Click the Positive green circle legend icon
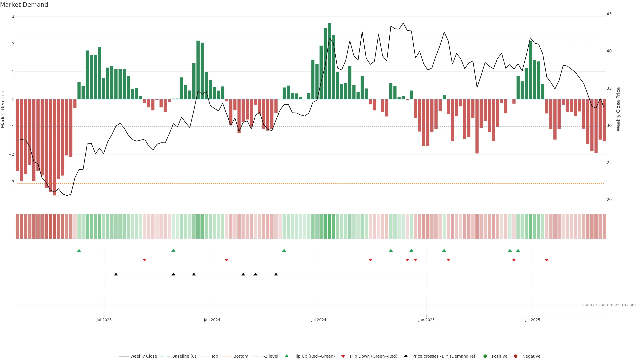The image size is (644, 362). (485, 356)
